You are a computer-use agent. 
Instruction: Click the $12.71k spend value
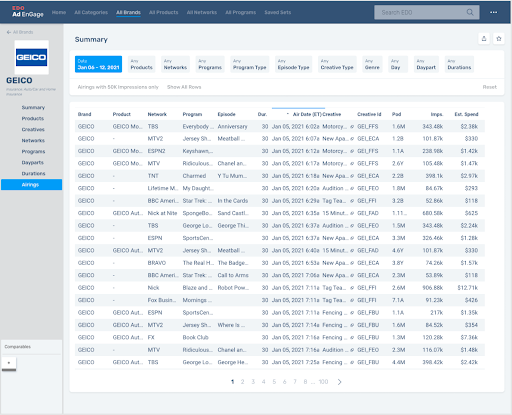(x=468, y=288)
